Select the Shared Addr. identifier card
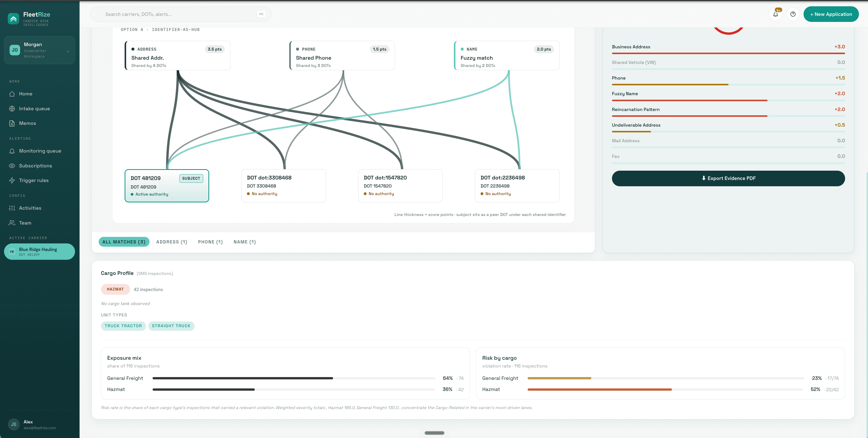 [177, 56]
